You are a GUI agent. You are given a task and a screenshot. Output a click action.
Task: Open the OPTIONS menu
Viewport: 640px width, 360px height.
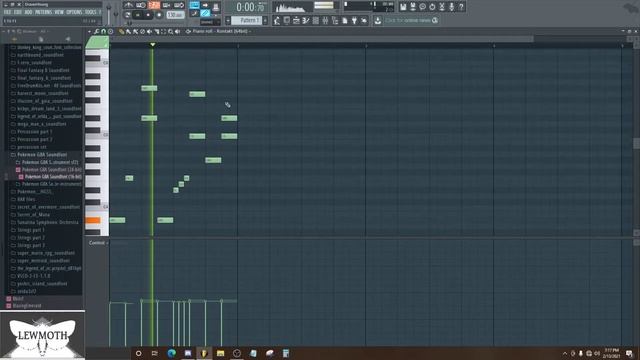tap(74, 12)
